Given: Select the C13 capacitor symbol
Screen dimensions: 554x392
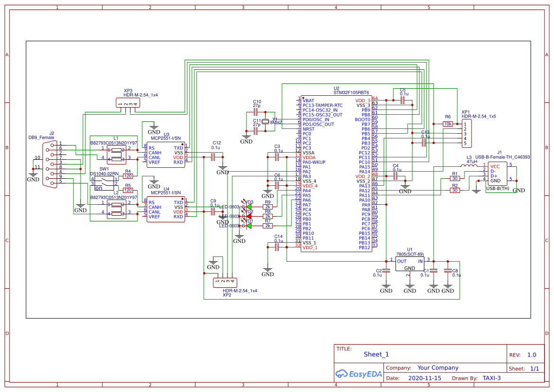Looking at the screenshot, I should pyautogui.click(x=424, y=143).
